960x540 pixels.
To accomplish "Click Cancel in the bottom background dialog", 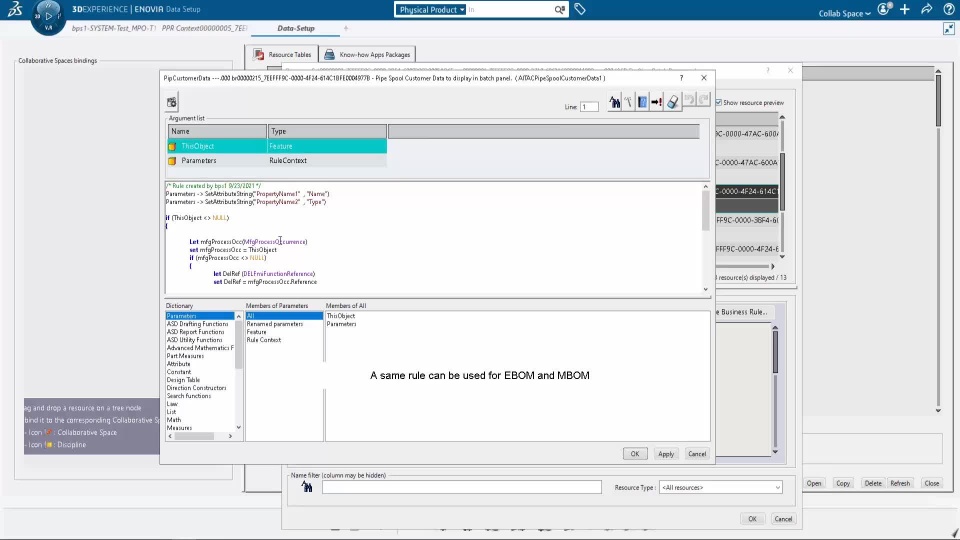I will tap(783, 519).
